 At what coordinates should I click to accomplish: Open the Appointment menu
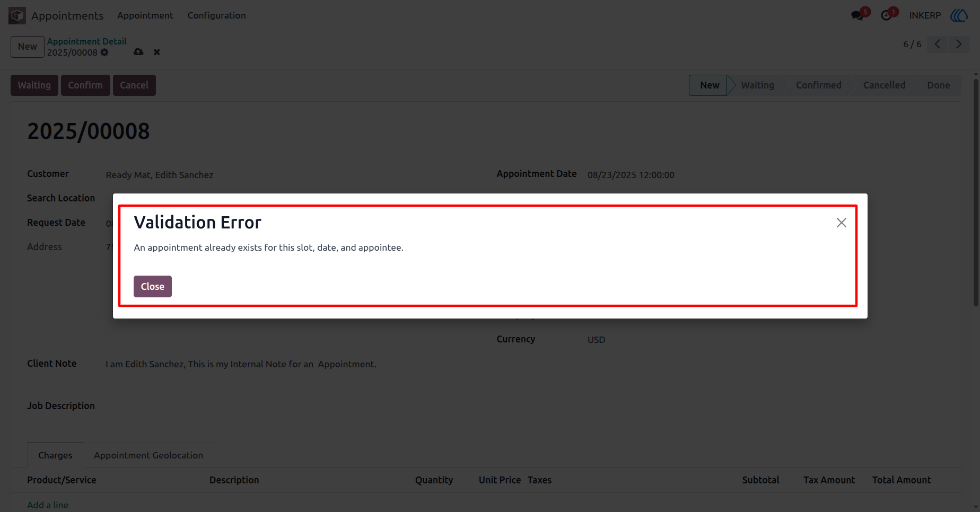[x=145, y=15]
